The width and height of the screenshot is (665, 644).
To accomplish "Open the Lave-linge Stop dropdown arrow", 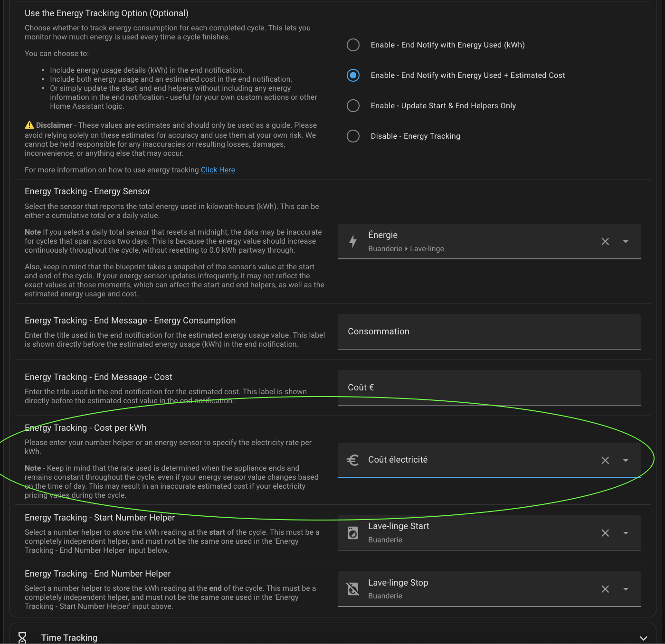I will coord(626,589).
